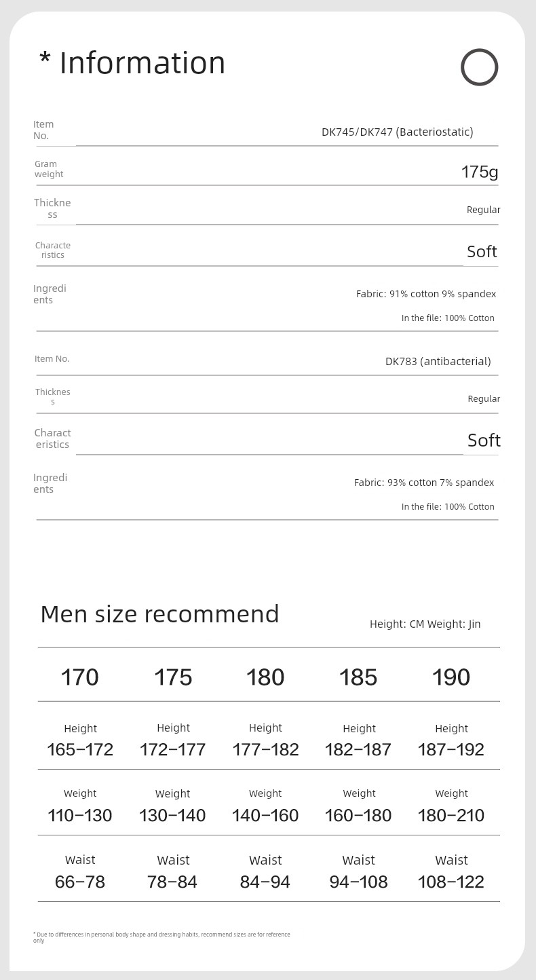Screen dimensions: 536x980
Task: Click the 182-187 height range
Action: point(358,749)
